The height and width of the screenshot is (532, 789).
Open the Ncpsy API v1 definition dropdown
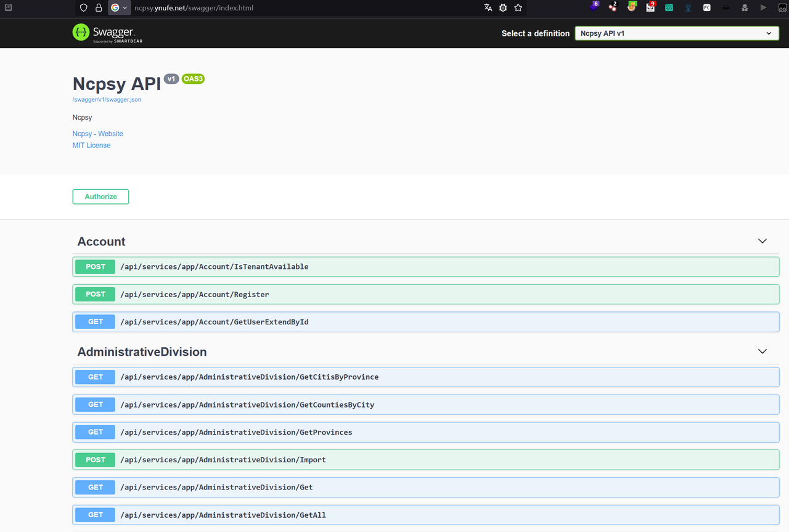676,33
